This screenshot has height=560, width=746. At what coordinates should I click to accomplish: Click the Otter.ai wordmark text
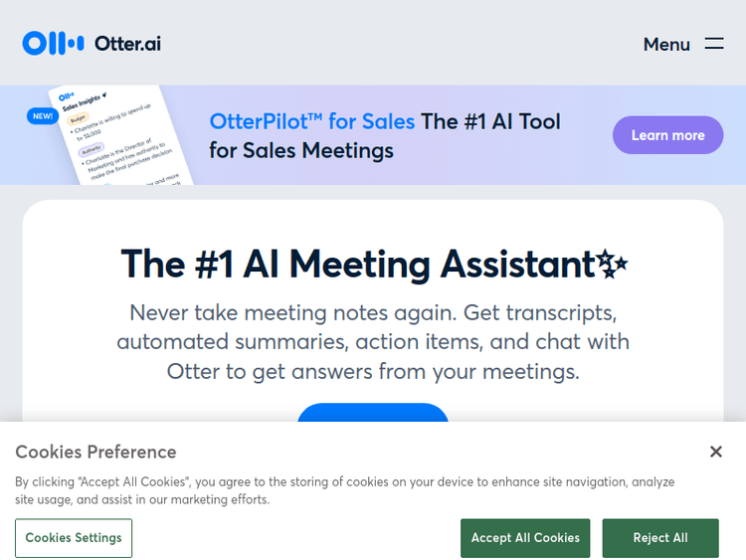(x=127, y=44)
